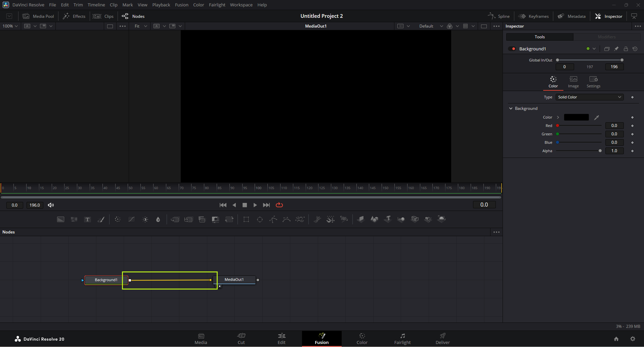Switch to the Color page
644x347 pixels.
(x=362, y=338)
